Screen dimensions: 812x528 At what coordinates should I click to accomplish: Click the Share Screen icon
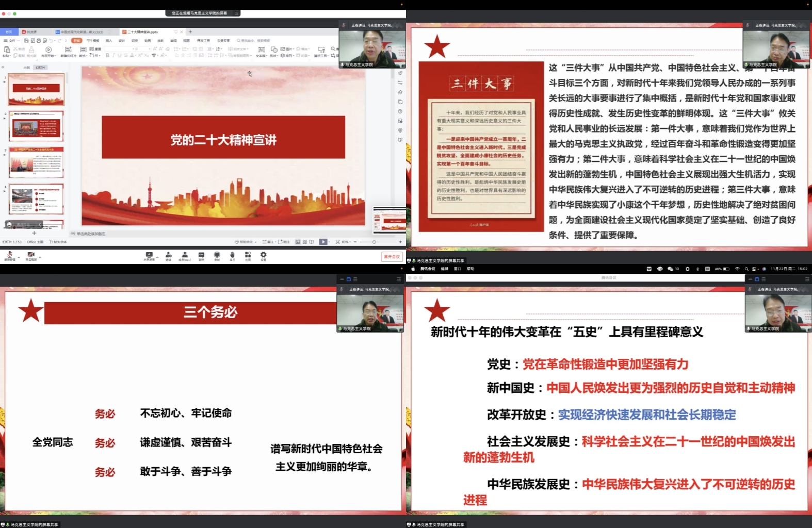(x=149, y=255)
